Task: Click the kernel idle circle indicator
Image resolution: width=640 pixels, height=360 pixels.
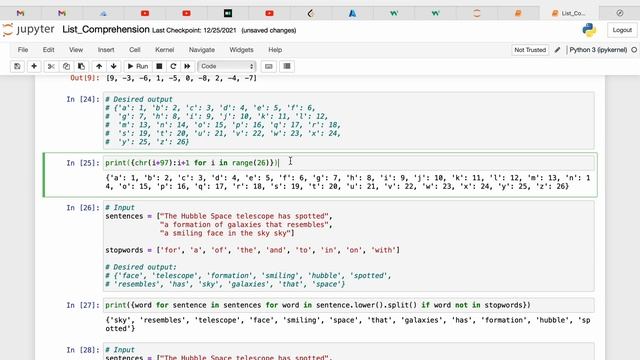Action: [634, 50]
